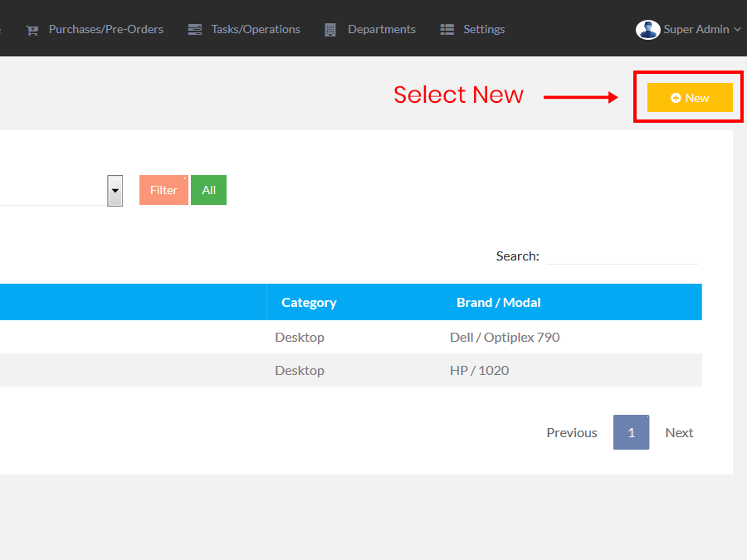Click the shopping cart icon for Purchases/Pre-Orders
Image resolution: width=747 pixels, height=560 pixels.
32,30
